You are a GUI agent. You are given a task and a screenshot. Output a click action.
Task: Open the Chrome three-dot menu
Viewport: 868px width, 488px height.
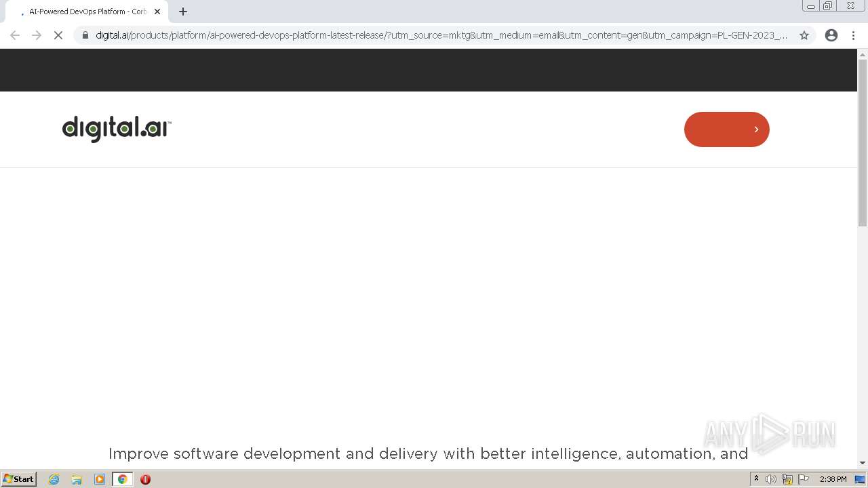(854, 35)
